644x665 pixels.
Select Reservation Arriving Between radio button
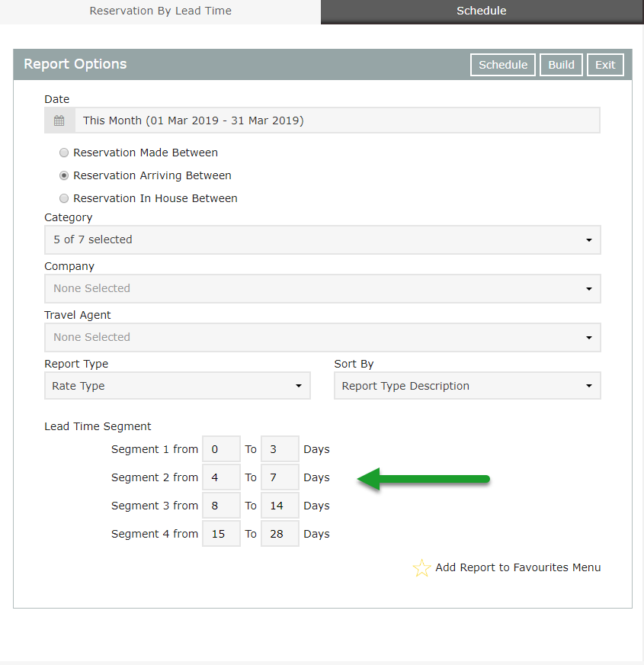pyautogui.click(x=63, y=175)
